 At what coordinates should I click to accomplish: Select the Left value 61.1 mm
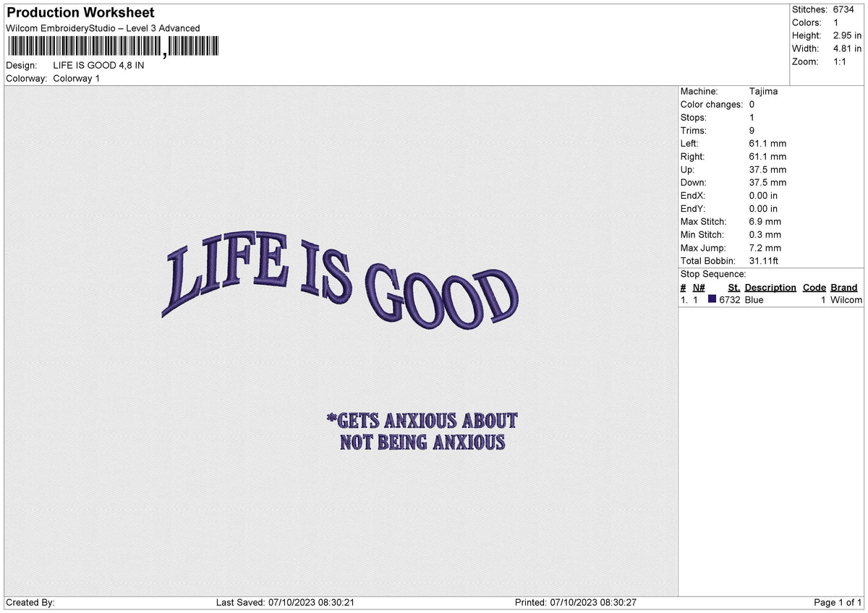pyautogui.click(x=767, y=143)
